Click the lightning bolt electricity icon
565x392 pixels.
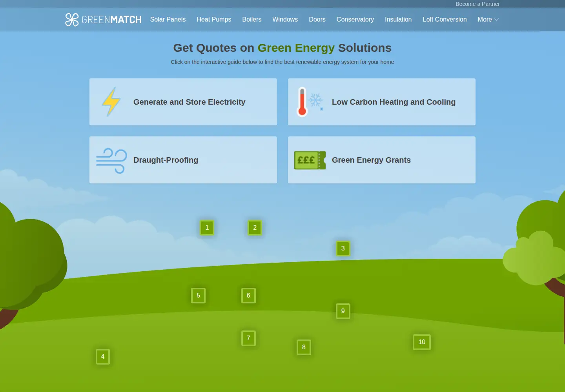click(x=111, y=102)
